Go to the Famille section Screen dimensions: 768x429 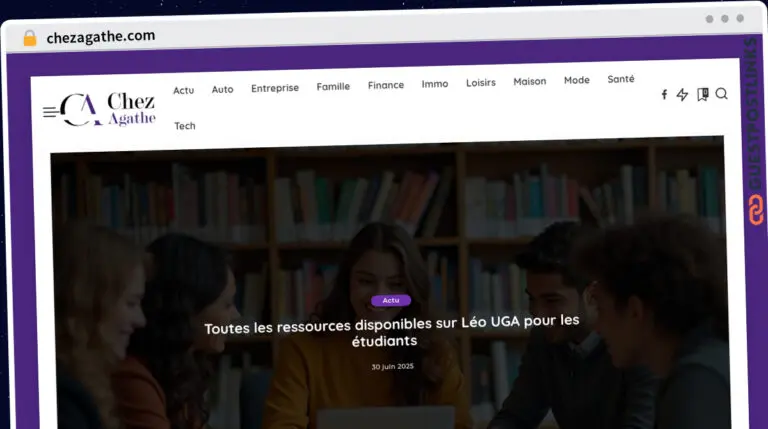click(333, 87)
